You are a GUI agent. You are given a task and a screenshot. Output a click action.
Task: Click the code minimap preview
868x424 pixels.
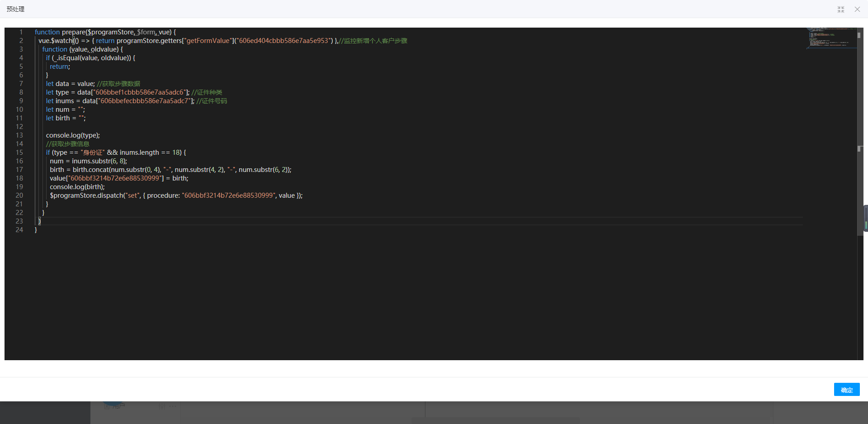tap(831, 38)
